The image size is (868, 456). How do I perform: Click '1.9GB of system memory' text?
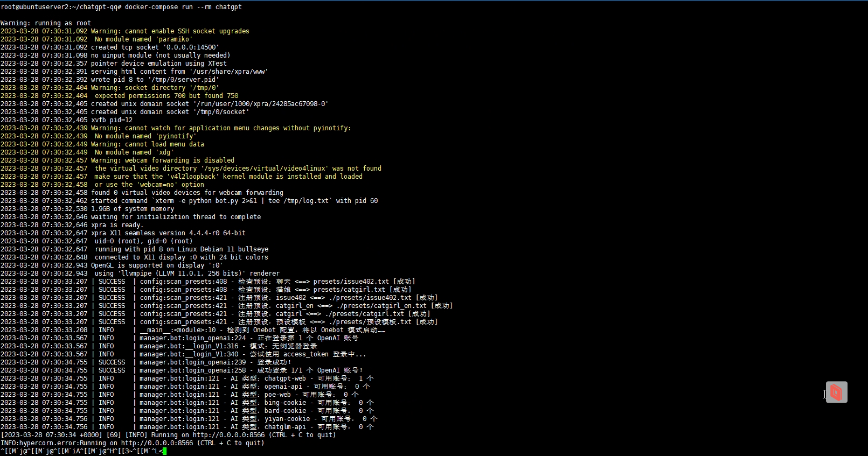pyautogui.click(x=133, y=209)
